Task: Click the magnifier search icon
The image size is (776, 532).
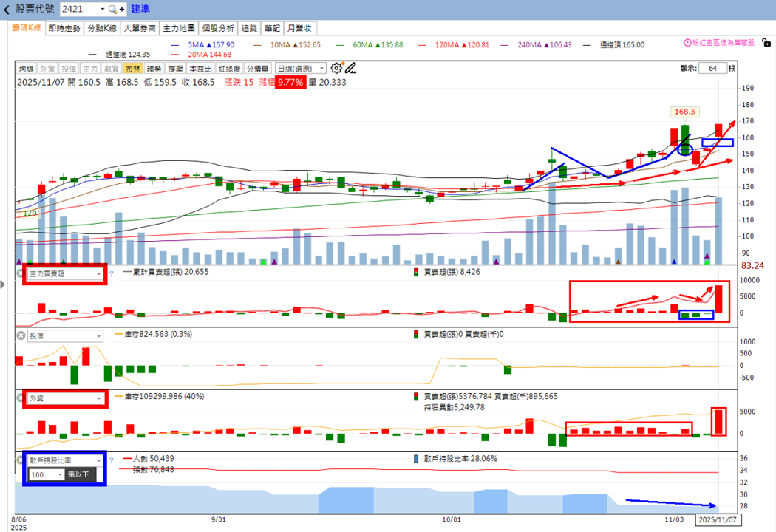Action: click(112, 9)
